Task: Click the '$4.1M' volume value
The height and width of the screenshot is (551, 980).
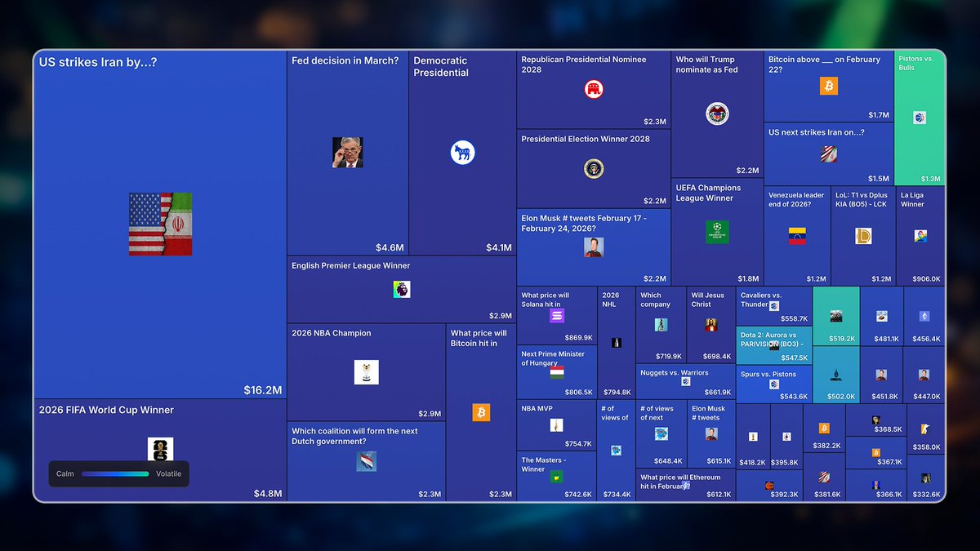Action: click(497, 247)
